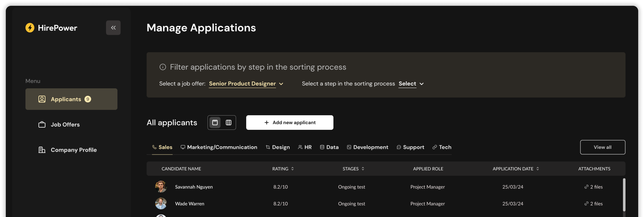Expand job offer dropdown chevron
644x217 pixels.
click(281, 84)
